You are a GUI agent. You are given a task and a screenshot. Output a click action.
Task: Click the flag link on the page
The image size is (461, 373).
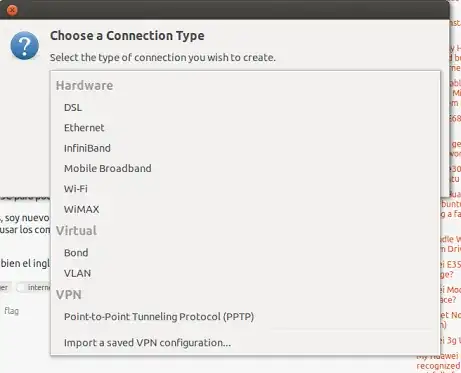11,311
